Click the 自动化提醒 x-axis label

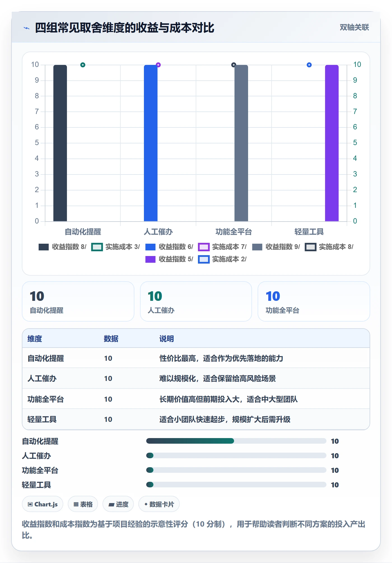83,232
